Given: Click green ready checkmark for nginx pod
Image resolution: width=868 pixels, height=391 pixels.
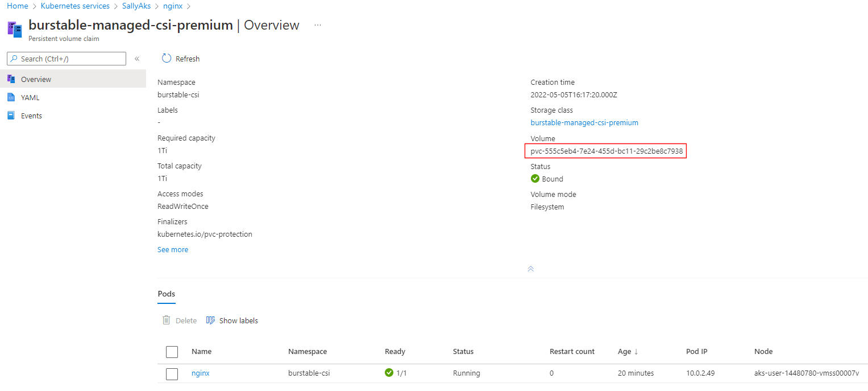Looking at the screenshot, I should point(389,373).
